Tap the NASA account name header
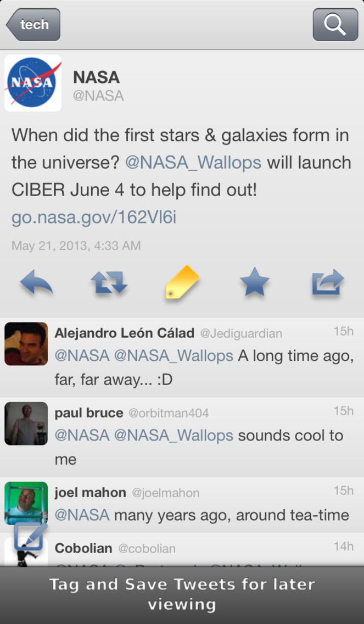 (x=96, y=77)
